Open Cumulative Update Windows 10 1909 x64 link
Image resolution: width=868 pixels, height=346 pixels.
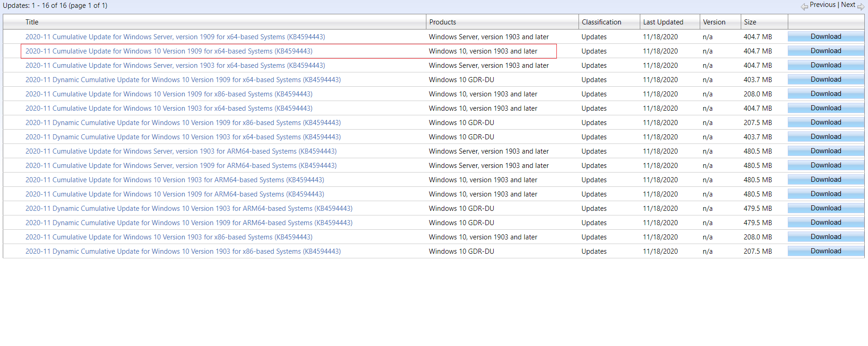pyautogui.click(x=169, y=51)
